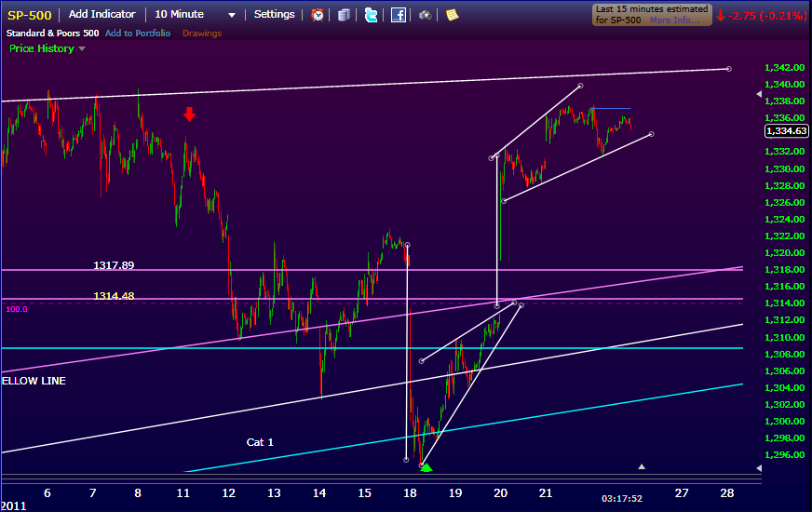The height and width of the screenshot is (512, 812).
Task: Click the red down arrow marker
Action: point(189,114)
